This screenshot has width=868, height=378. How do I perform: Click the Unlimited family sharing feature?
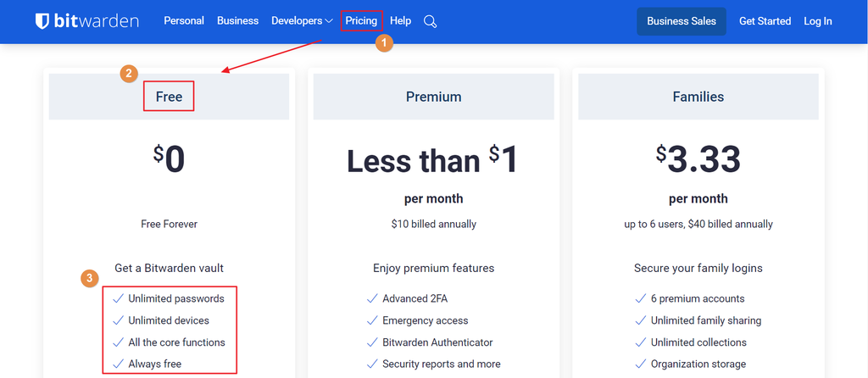(x=705, y=320)
